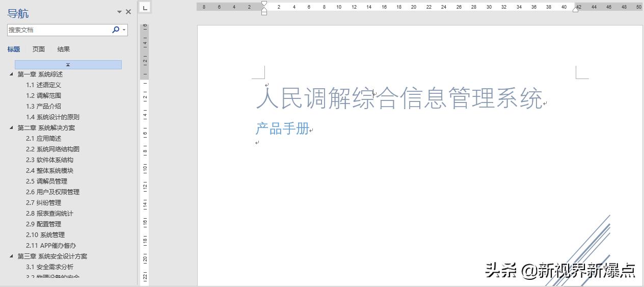The height and width of the screenshot is (287, 644).
Task: Switch to the 结果 tab
Action: [64, 49]
